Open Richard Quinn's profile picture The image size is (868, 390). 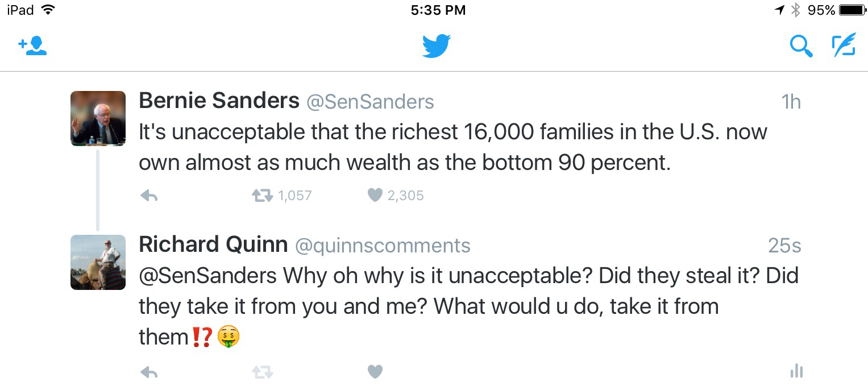coord(98,262)
